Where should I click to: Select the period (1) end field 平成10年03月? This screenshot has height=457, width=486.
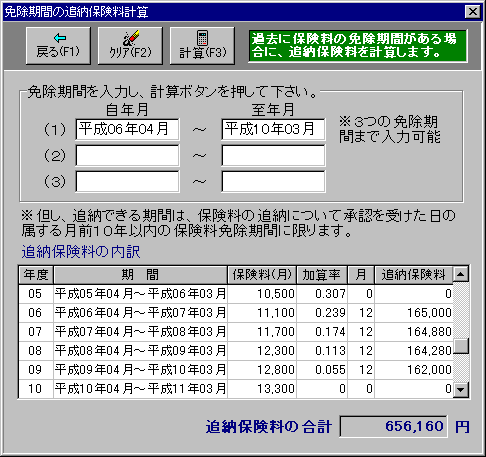tap(273, 129)
